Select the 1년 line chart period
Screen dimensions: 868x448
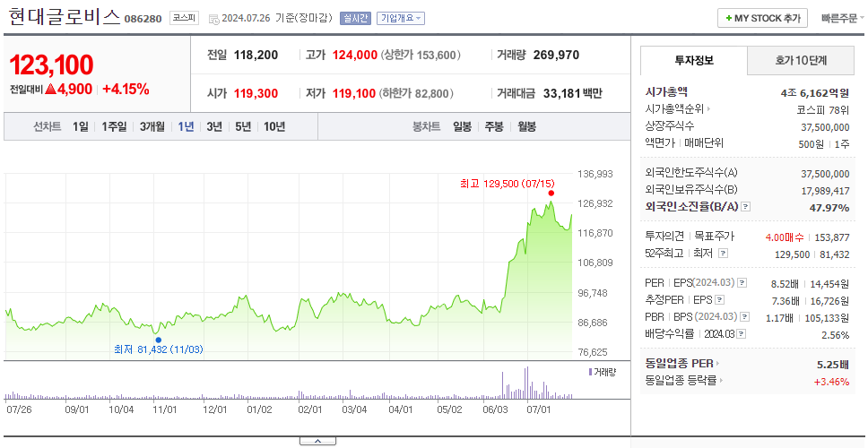[186, 126]
